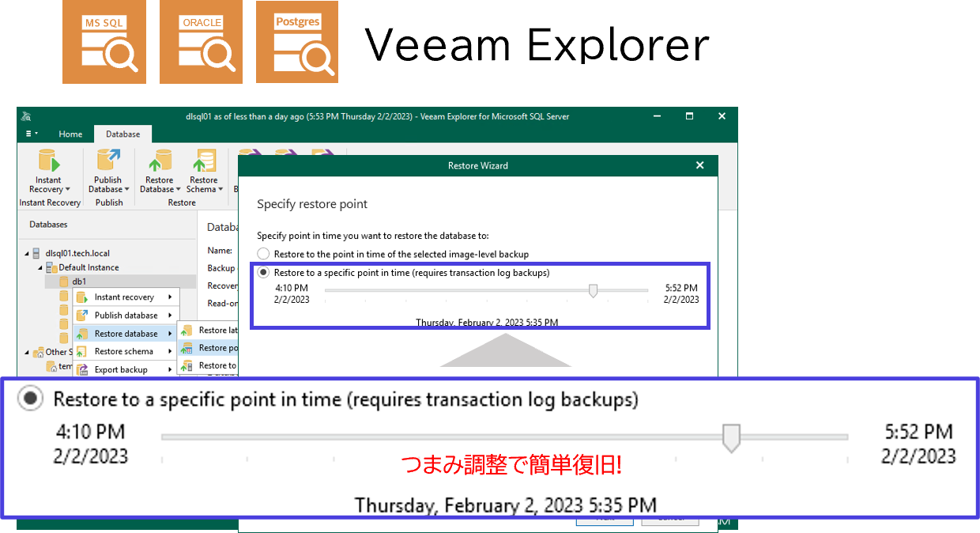Switch to the Database tab
980x533 pixels.
[x=122, y=134]
